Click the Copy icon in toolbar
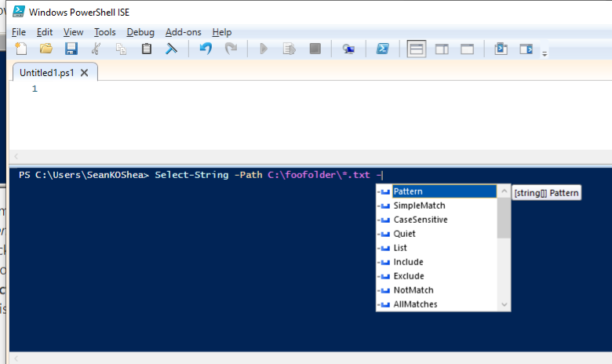Screen dimensions: 612x364 pyautogui.click(x=121, y=49)
